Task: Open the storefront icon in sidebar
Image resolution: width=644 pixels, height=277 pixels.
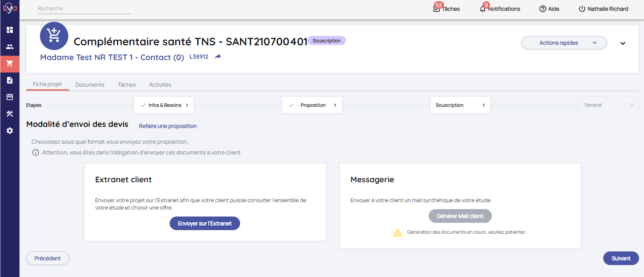Action: point(10,97)
